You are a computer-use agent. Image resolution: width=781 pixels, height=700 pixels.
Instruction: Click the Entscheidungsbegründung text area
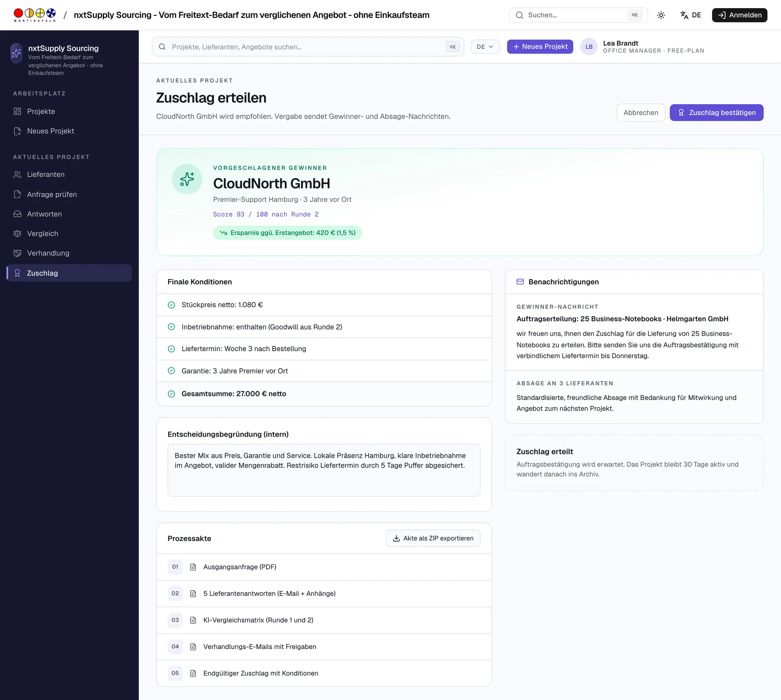pyautogui.click(x=324, y=470)
